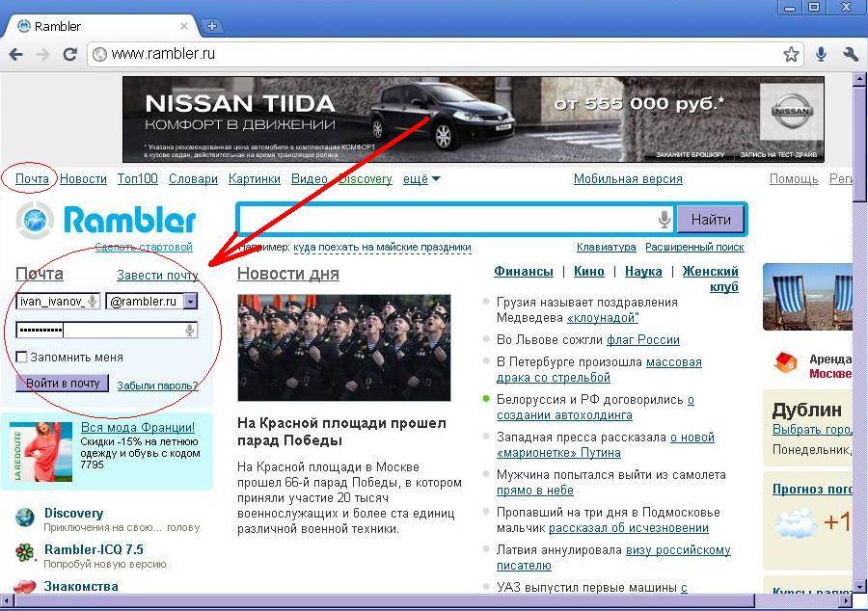Open the Кино news category
Screen dimensions: 868x611
[x=589, y=271]
